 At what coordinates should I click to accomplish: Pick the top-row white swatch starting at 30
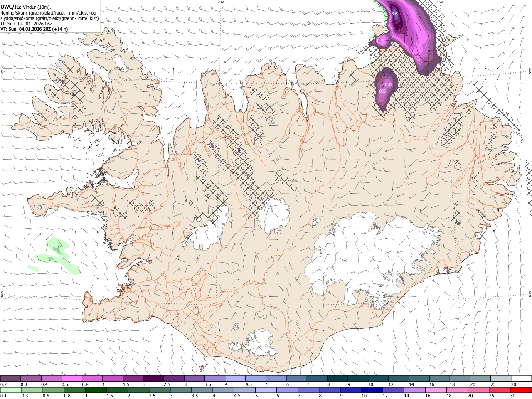(x=521, y=379)
